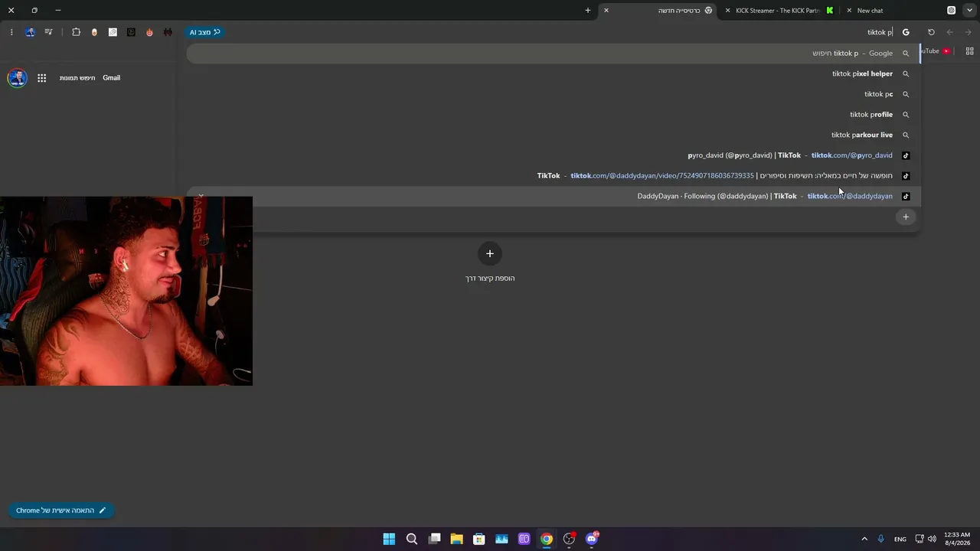Screen dimensions: 980x551
Task: Open the Google apps grid launcher
Action: 42,78
